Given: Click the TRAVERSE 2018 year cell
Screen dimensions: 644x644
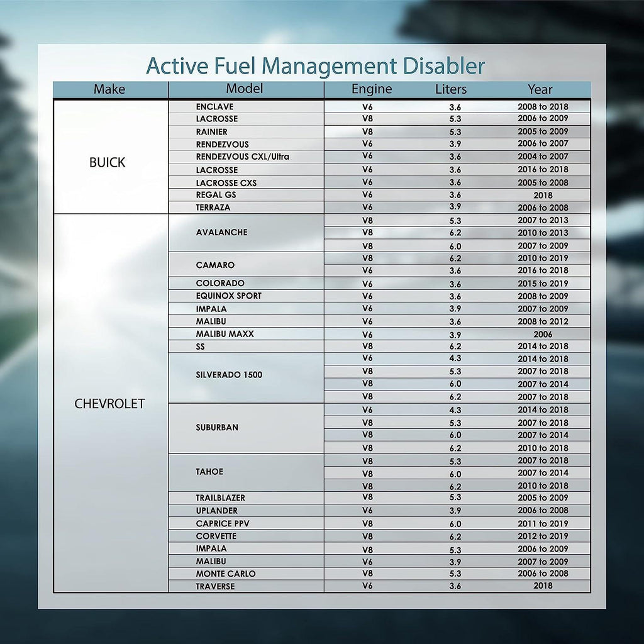Looking at the screenshot, I should (540, 586).
